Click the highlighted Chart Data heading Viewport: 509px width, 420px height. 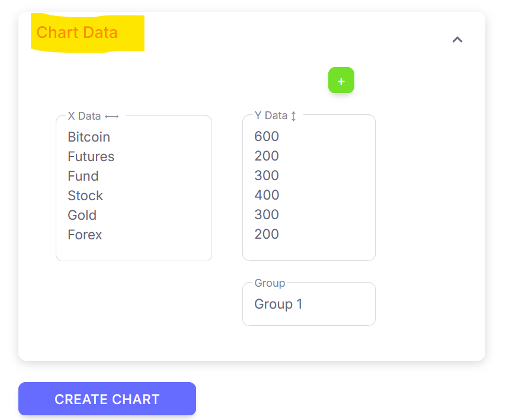point(77,33)
